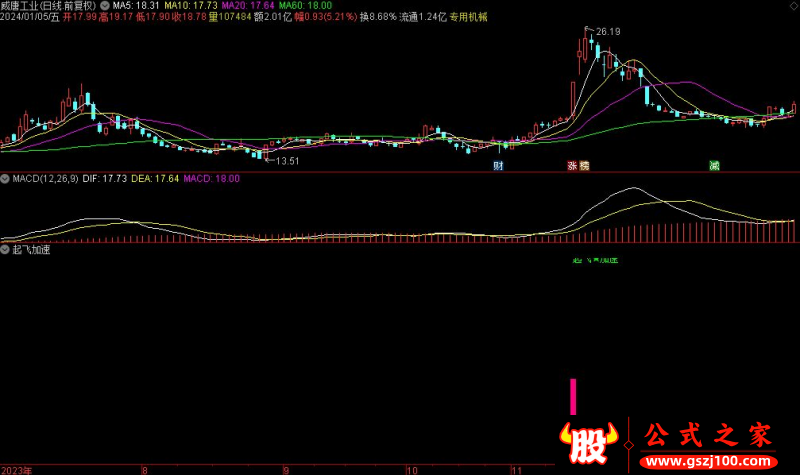Viewport: 800px width, 475px height.
Task: Click the date 2024/01/05/五
Action: point(30,17)
